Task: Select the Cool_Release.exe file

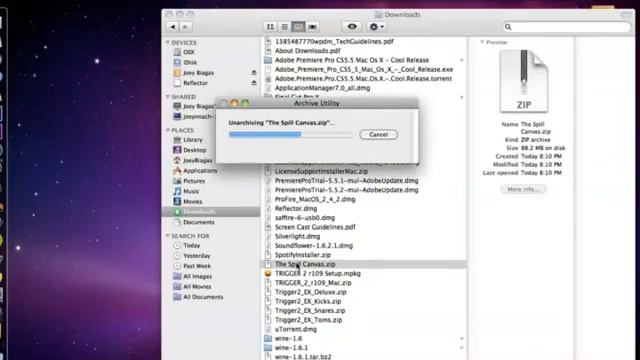Action: point(364,69)
